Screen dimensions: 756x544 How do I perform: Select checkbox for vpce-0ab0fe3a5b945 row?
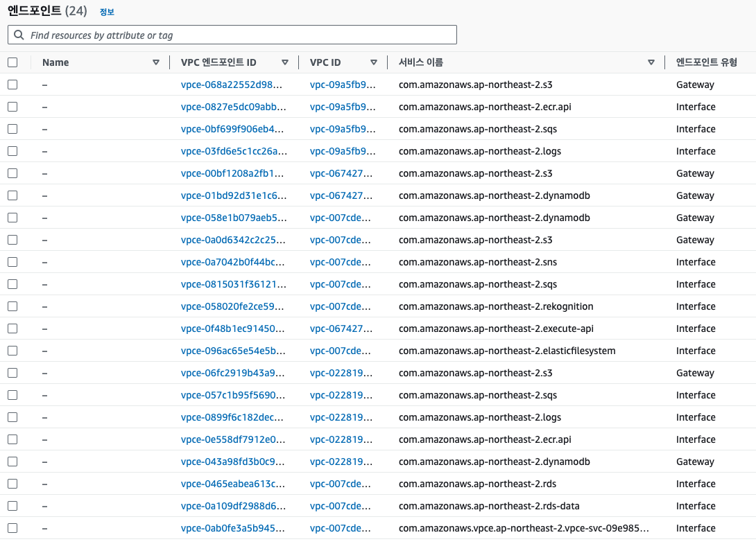[x=12, y=527]
